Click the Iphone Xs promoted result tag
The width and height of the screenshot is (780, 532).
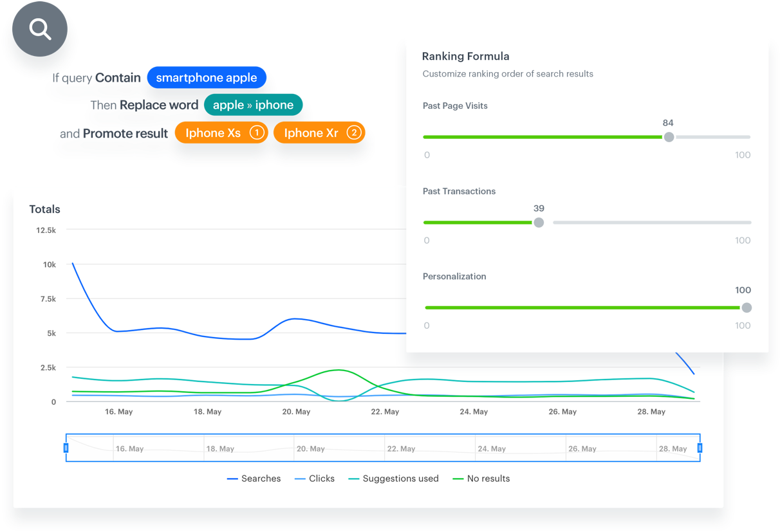coord(214,133)
